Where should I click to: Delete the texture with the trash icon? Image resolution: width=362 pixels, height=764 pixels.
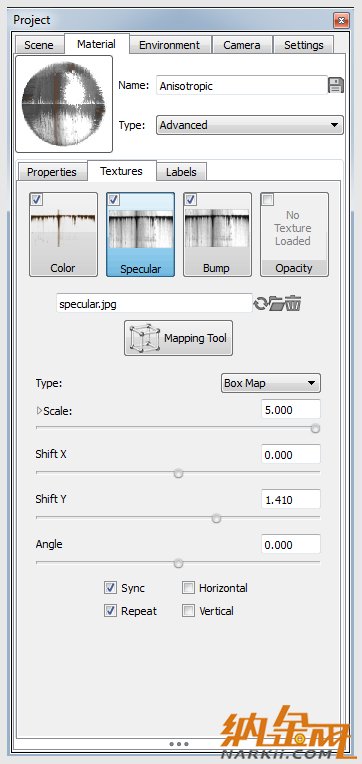(293, 304)
